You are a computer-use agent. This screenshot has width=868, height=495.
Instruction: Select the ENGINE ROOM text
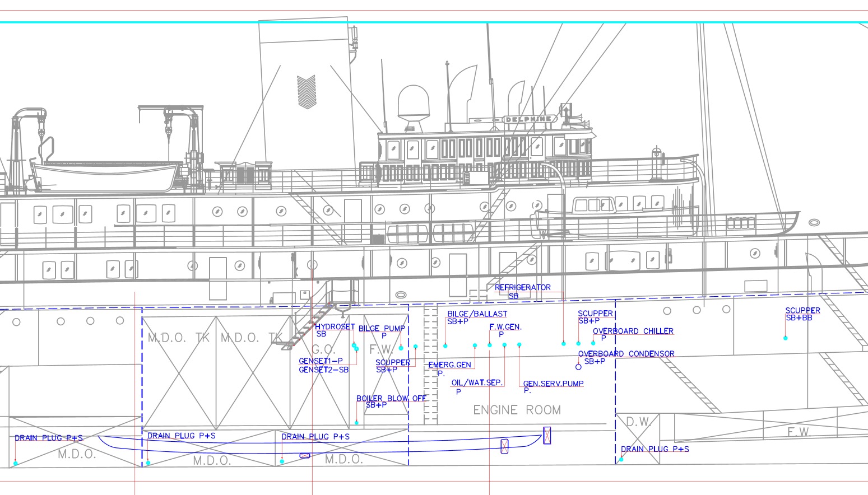[x=517, y=410]
